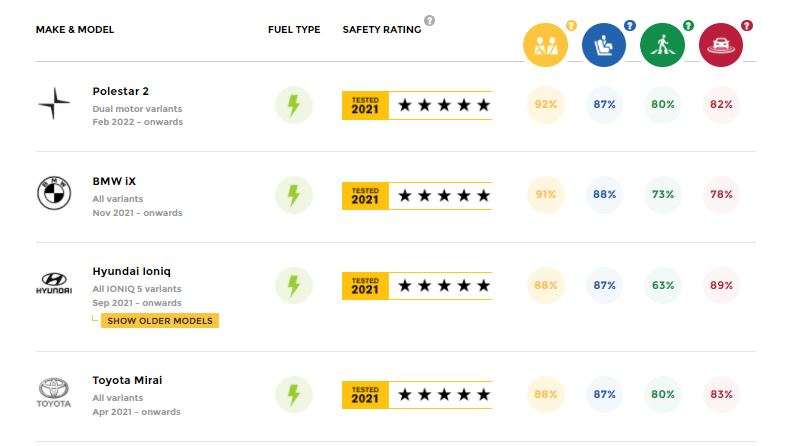Image resolution: width=797 pixels, height=446 pixels.
Task: Click the Hyundai Ioniq five-star Tested 2021 rating
Action: pyautogui.click(x=417, y=286)
